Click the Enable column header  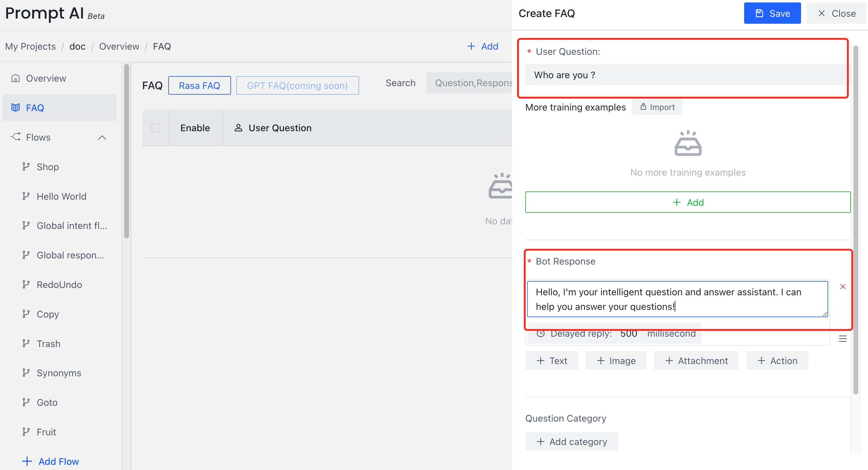coord(195,128)
